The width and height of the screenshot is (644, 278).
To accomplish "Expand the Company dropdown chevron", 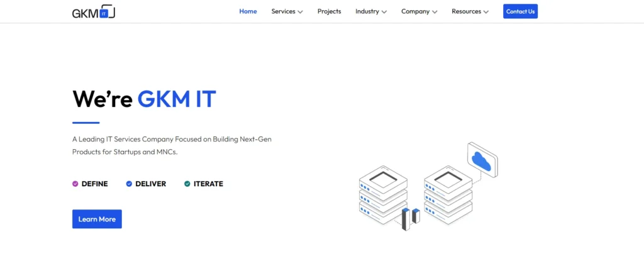I will coord(435,12).
